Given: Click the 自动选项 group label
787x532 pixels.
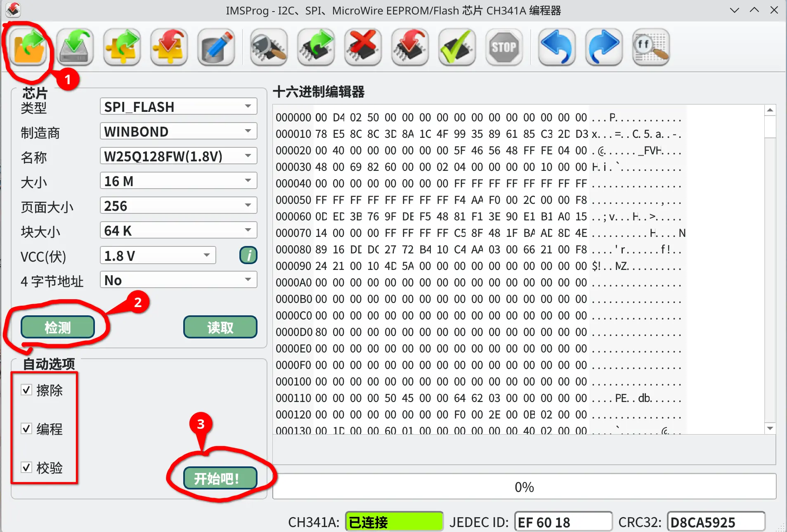Looking at the screenshot, I should pos(49,364).
